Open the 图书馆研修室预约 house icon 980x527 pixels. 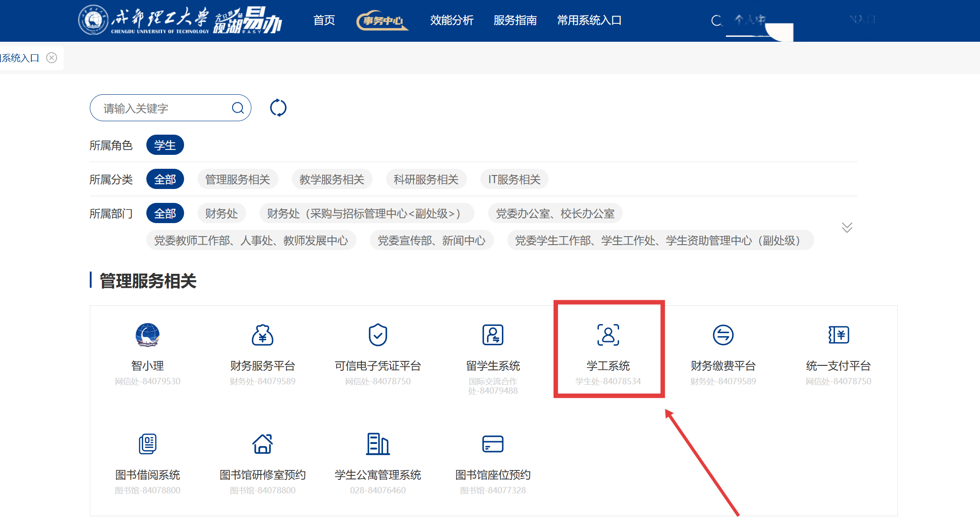(x=263, y=444)
